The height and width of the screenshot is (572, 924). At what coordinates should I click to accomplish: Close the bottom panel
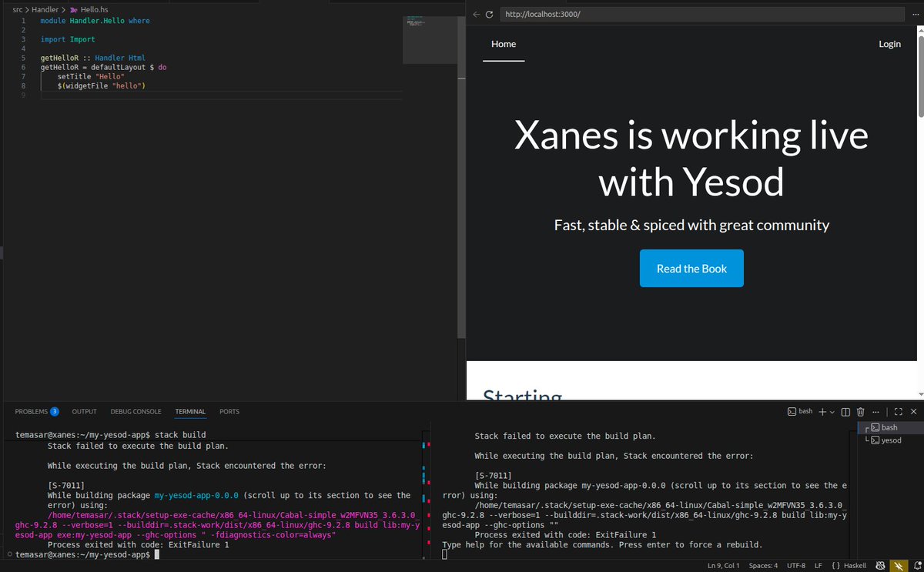913,412
